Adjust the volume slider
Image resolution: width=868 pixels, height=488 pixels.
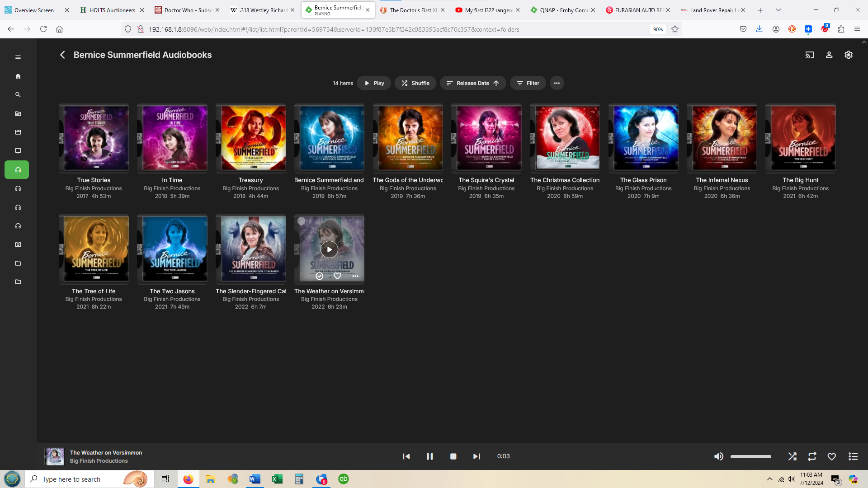point(750,456)
